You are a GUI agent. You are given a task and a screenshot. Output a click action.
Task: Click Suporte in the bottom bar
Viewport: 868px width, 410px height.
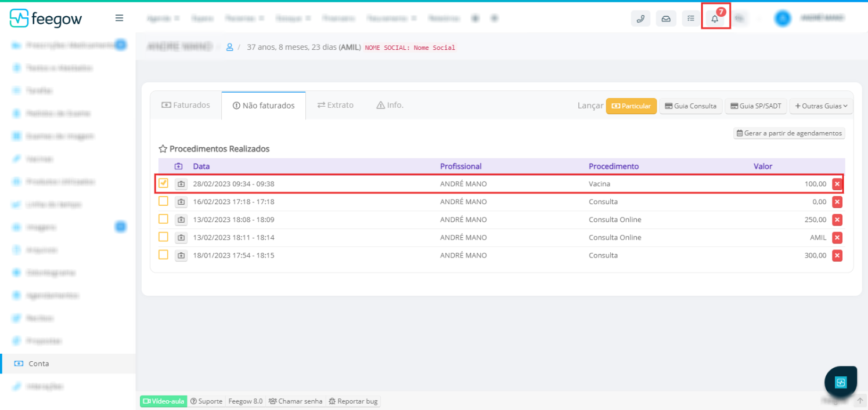pyautogui.click(x=206, y=401)
